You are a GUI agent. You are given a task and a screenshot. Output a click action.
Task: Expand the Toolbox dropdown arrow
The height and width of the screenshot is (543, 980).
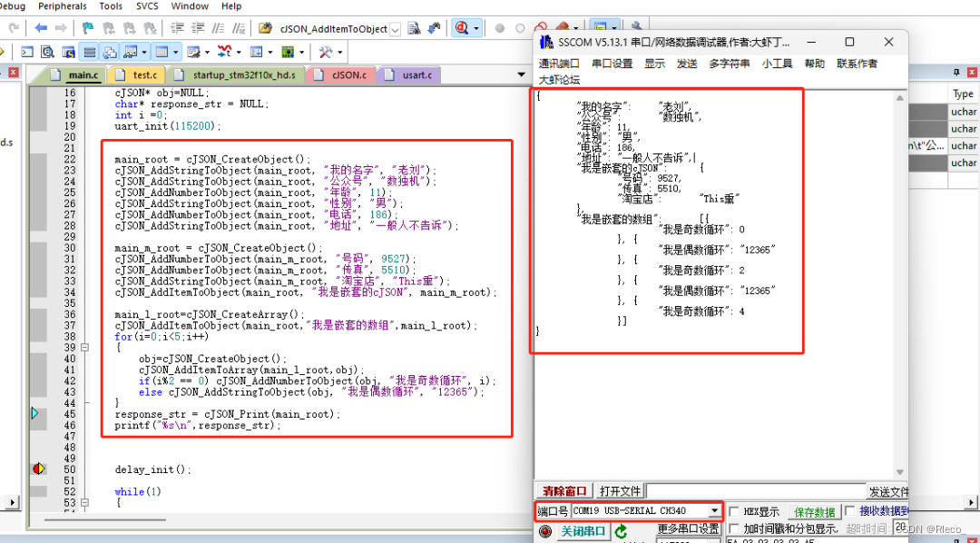(x=340, y=53)
